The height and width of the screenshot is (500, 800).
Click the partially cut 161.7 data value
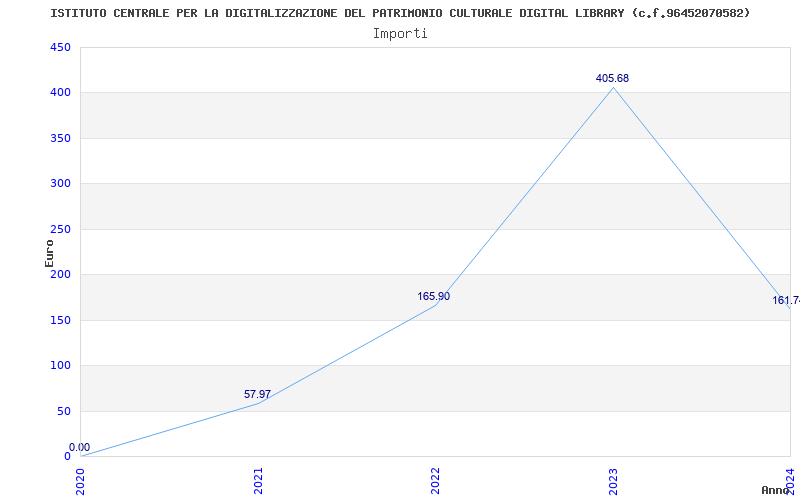[786, 301]
